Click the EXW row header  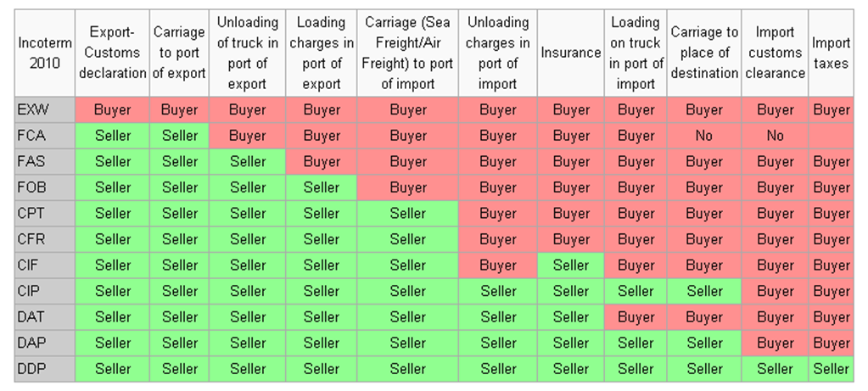click(x=45, y=110)
